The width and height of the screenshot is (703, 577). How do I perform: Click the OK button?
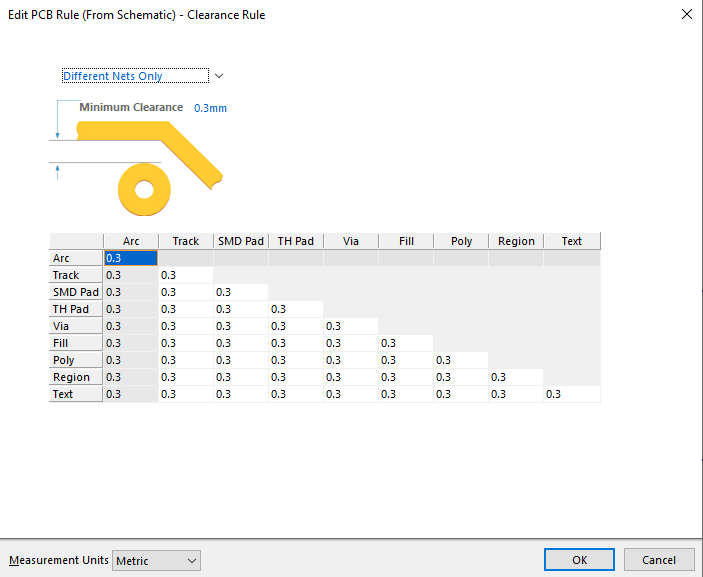point(579,560)
